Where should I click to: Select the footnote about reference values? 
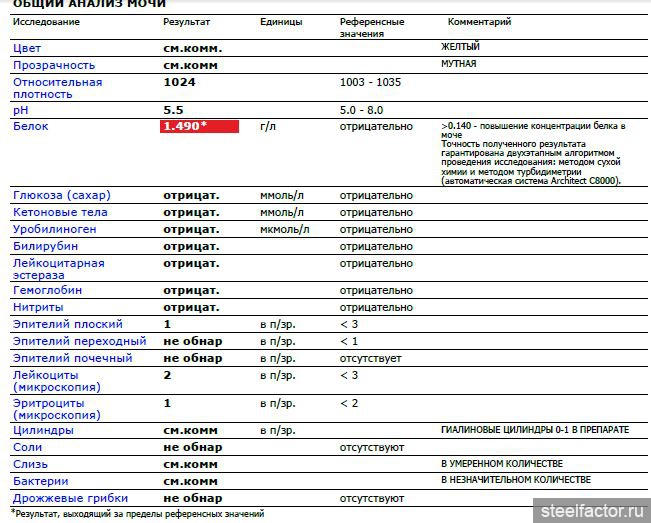pos(137,514)
